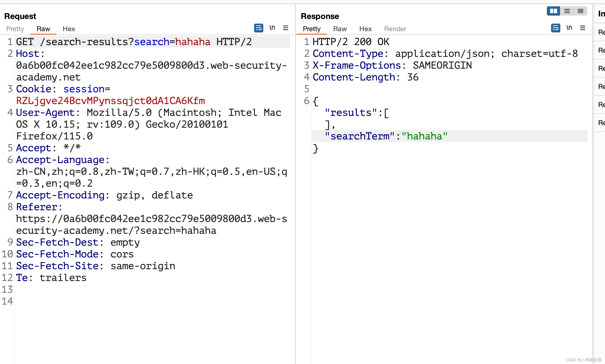Switch Request view to Raw tab
The width and height of the screenshot is (605, 364).
43,29
